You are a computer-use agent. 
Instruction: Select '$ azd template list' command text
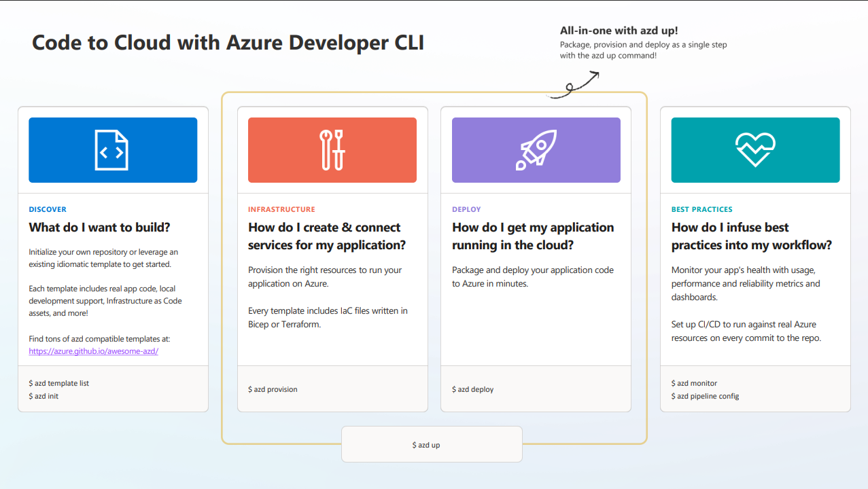tap(58, 383)
